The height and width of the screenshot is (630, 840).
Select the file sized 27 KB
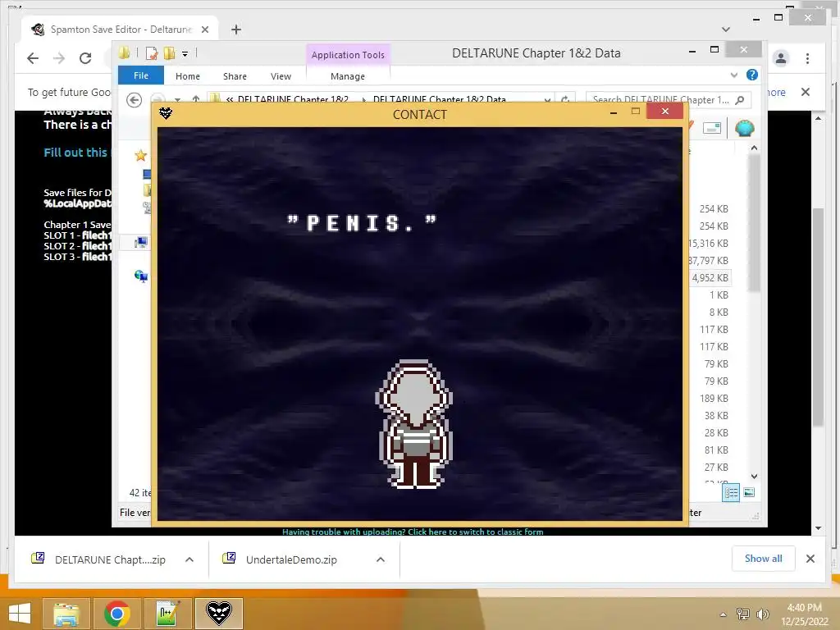(716, 467)
